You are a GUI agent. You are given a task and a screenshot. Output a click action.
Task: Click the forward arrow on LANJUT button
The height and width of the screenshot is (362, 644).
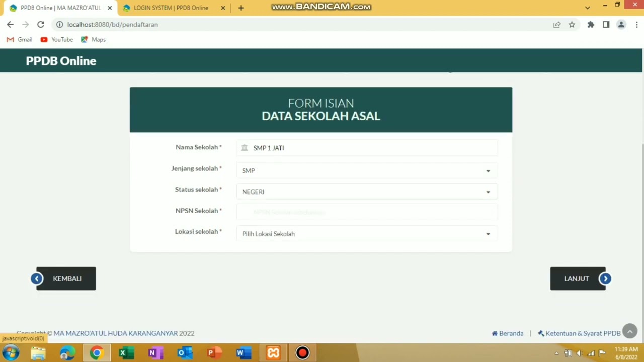[605, 279]
